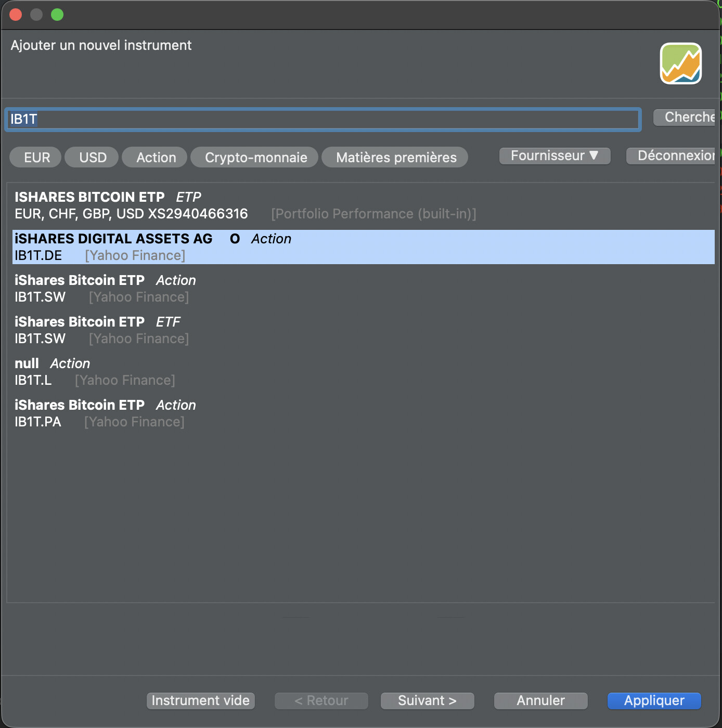Toggle the USD currency filter
722x728 pixels.
click(x=92, y=158)
